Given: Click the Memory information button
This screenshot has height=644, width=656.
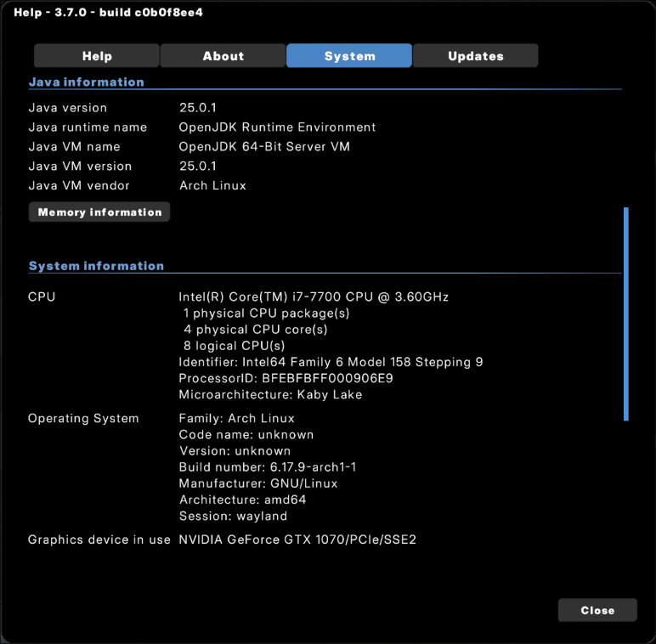Looking at the screenshot, I should (99, 212).
